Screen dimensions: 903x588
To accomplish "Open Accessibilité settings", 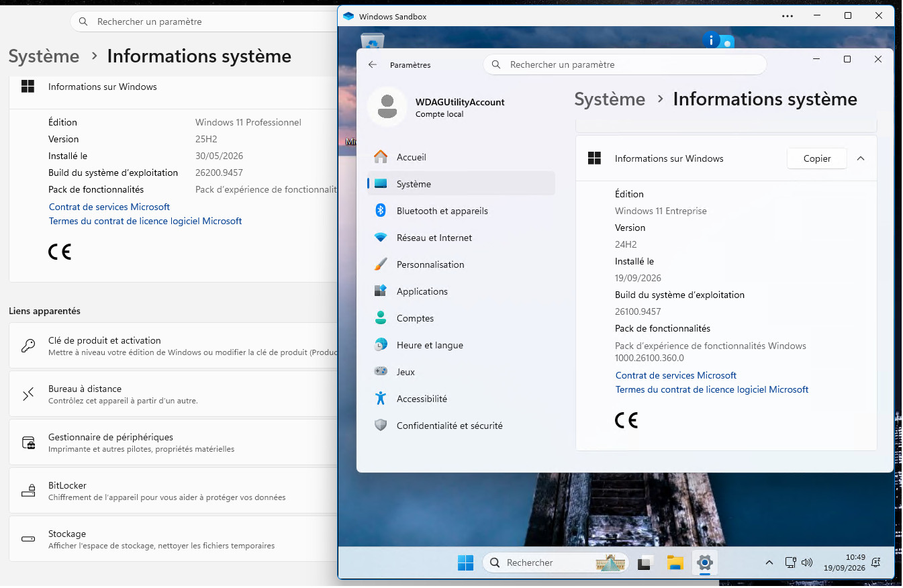I will 461,399.
